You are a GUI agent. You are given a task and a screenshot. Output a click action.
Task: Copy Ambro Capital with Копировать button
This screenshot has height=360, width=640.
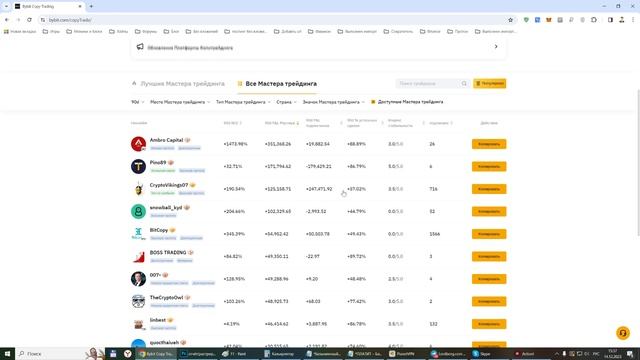click(x=489, y=144)
